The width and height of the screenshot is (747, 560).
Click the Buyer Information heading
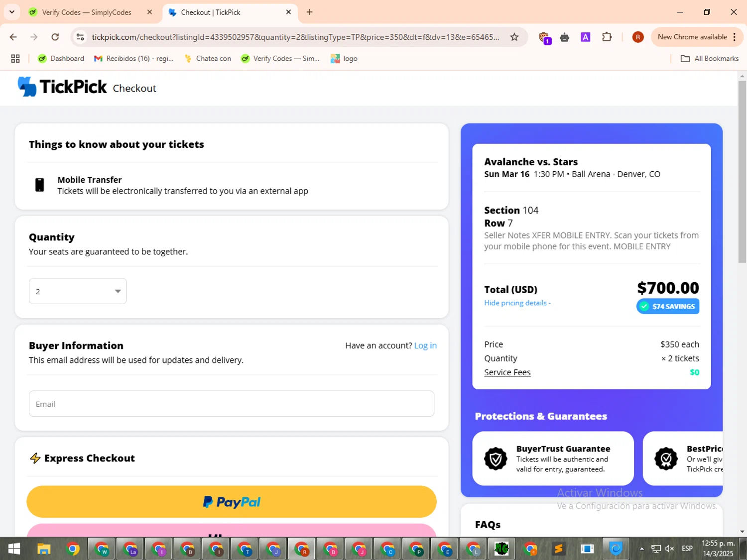(x=76, y=345)
